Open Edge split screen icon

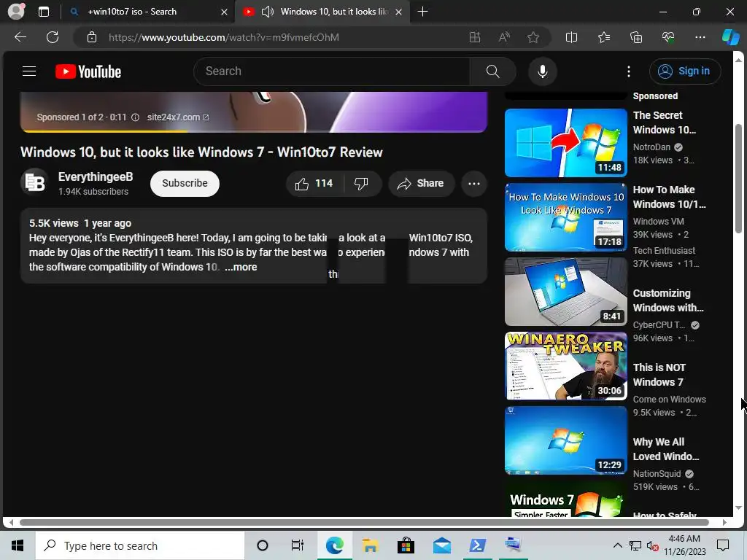[571, 37]
